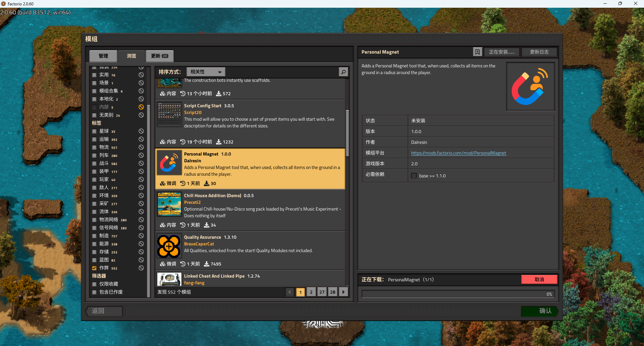Click the category filter list scrollbar
The image size is (644, 346).
coord(149,201)
